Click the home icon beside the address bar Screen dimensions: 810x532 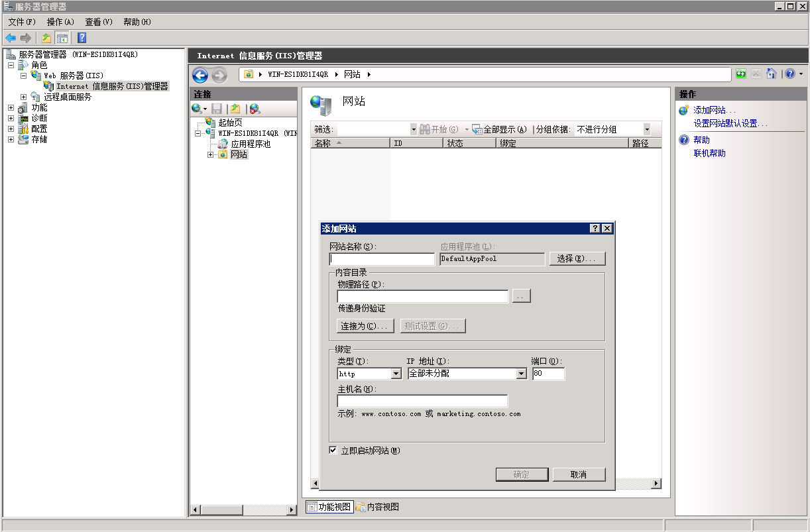pyautogui.click(x=772, y=74)
